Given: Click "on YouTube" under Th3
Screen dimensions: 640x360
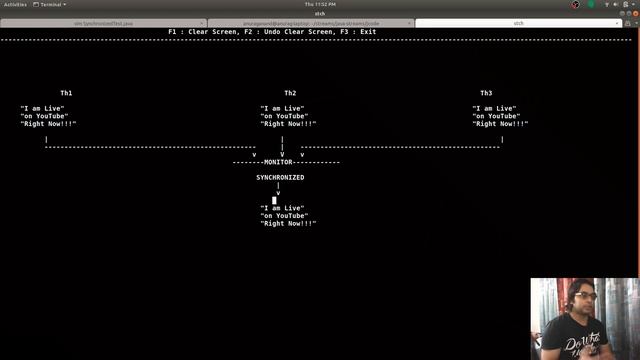Looking at the screenshot, I should (496, 116).
